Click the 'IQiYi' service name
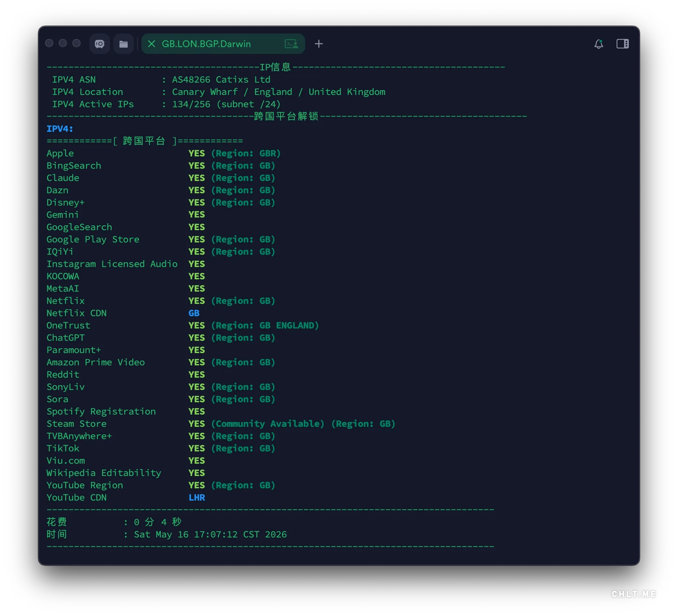The height and width of the screenshot is (616, 678). click(x=60, y=252)
